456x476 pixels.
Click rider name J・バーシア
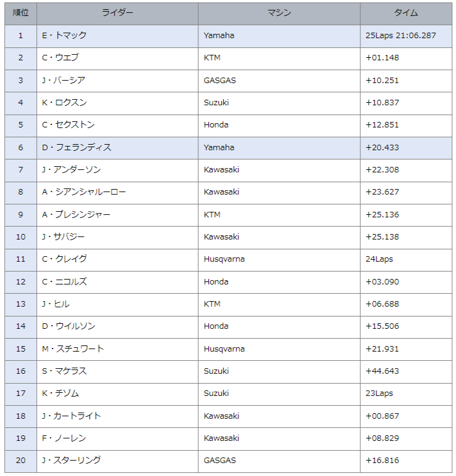pos(63,81)
